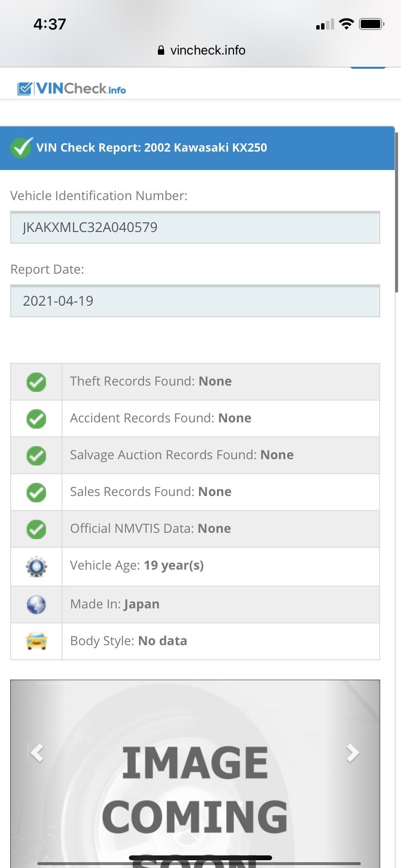This screenshot has height=868, width=401.
Task: Click the green checkmark beside Theft Records
Action: pyautogui.click(x=36, y=382)
